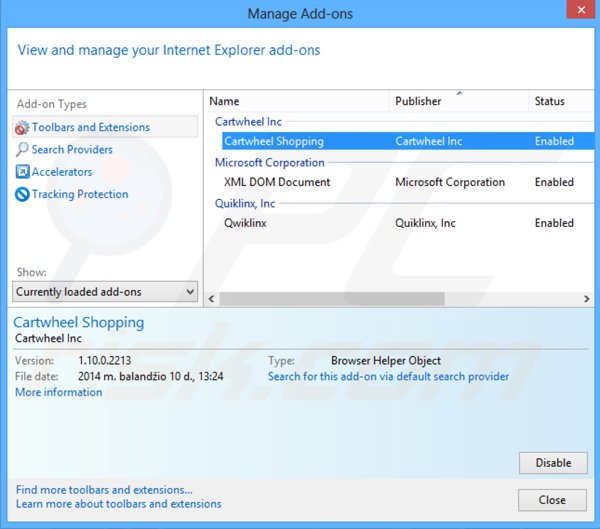Open Search for this add-on via default provider
Screen dimensions: 600x529
click(x=388, y=377)
